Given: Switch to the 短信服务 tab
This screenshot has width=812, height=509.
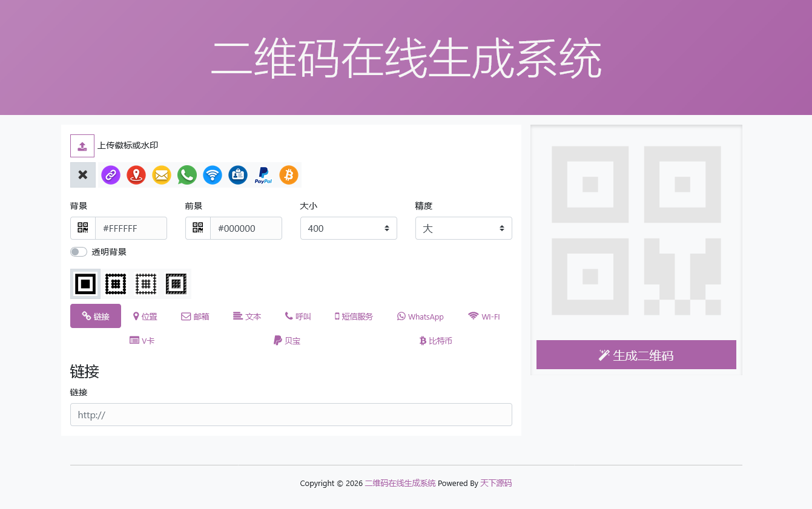Looking at the screenshot, I should (x=354, y=316).
